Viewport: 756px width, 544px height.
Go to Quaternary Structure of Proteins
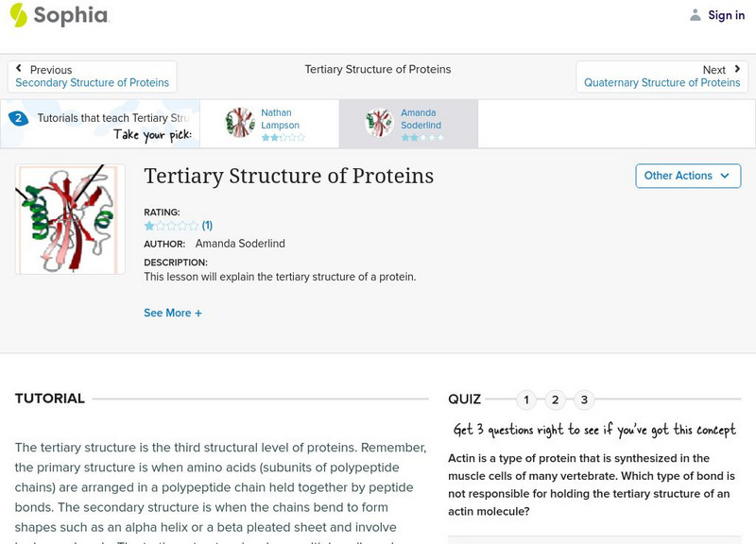[661, 83]
